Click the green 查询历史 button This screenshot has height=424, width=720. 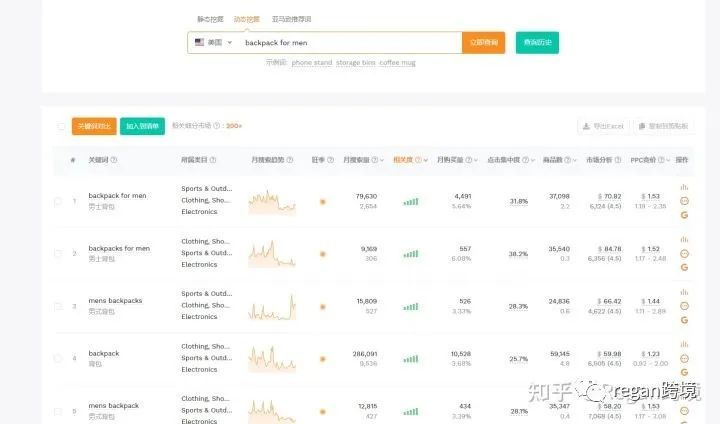pyautogui.click(x=537, y=43)
